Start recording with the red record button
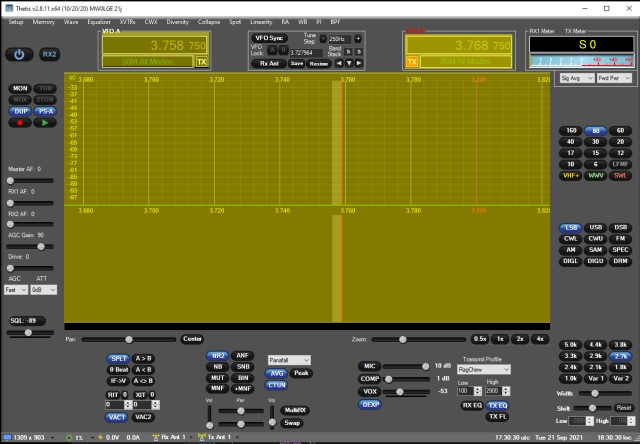The height and width of the screenshot is (444, 640). [x=20, y=122]
